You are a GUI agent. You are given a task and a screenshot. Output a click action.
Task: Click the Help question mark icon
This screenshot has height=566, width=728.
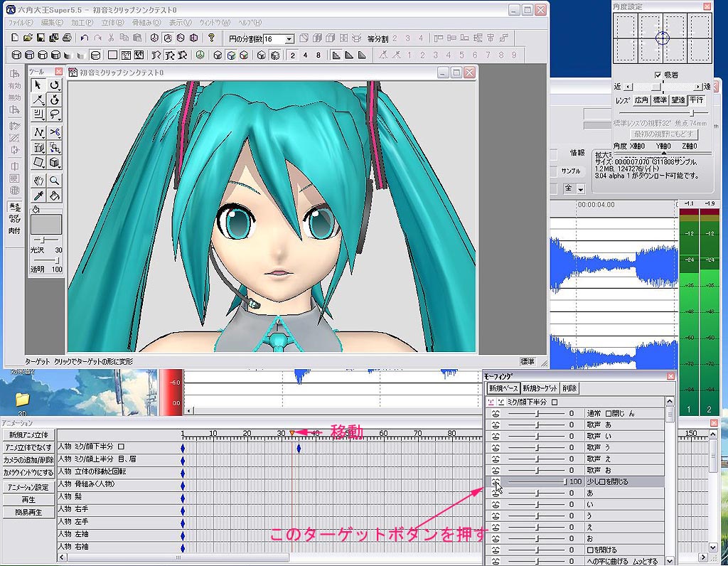click(211, 38)
